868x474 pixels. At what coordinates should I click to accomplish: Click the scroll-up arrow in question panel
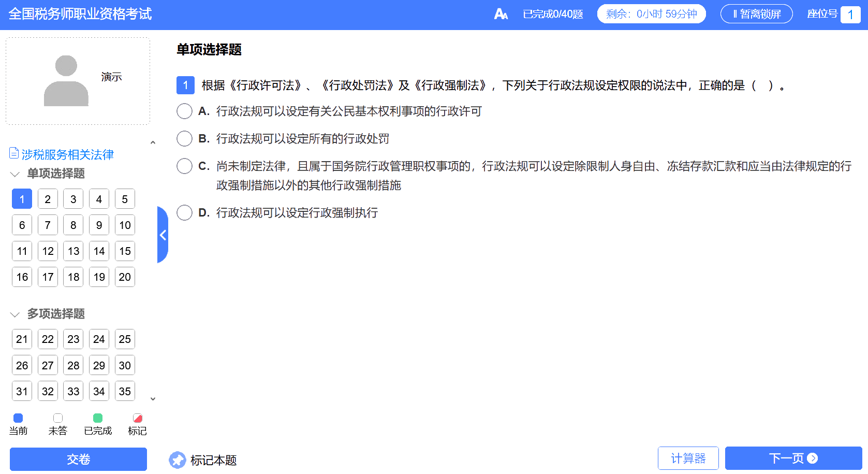pos(153,142)
